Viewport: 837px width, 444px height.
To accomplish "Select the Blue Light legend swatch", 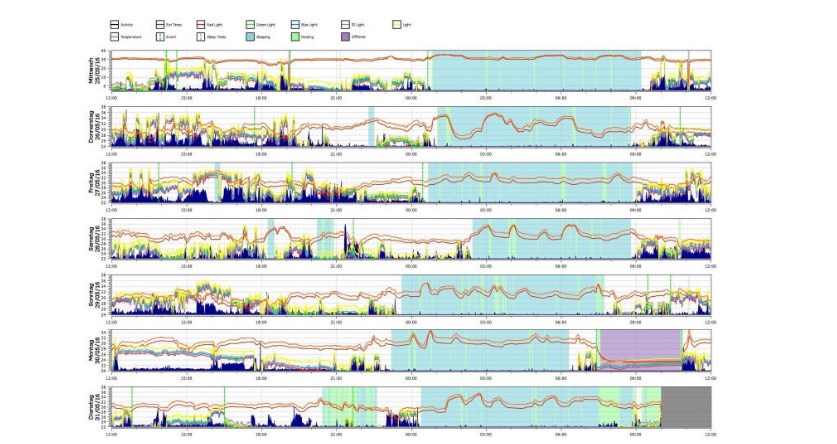I will [x=295, y=25].
